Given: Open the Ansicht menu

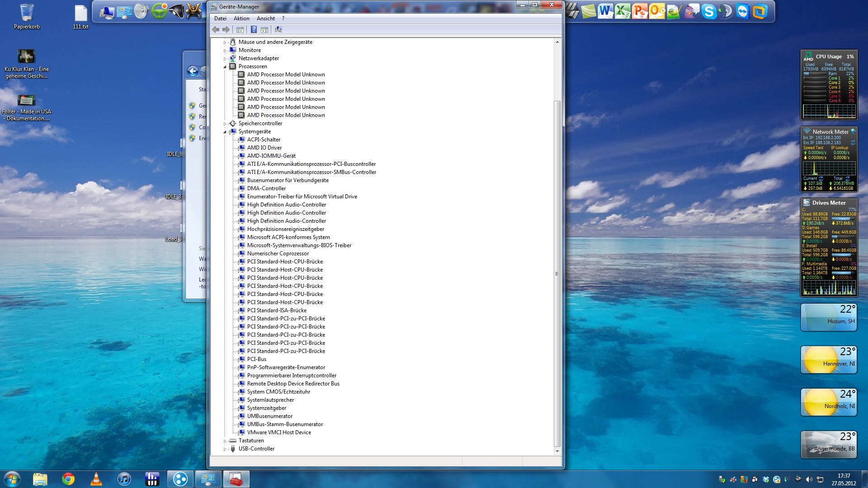Looking at the screenshot, I should pyautogui.click(x=265, y=19).
